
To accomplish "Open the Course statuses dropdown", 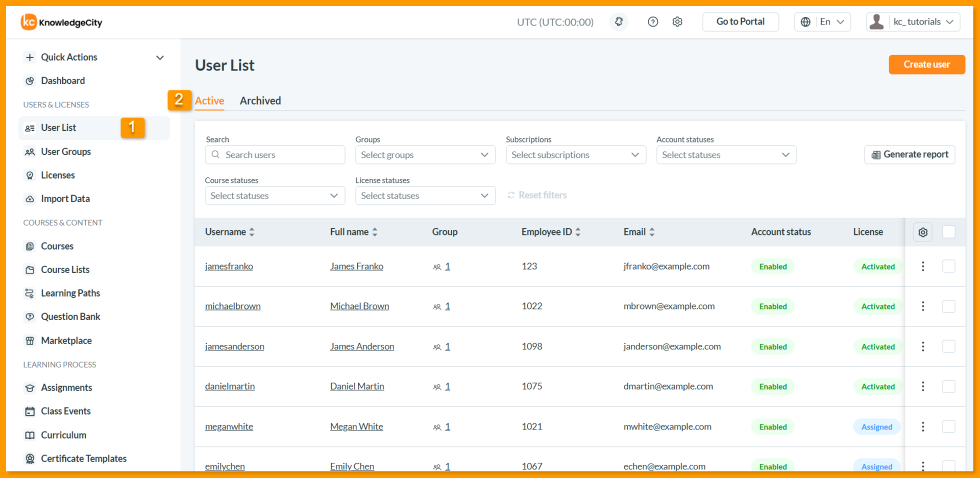I will click(x=275, y=196).
